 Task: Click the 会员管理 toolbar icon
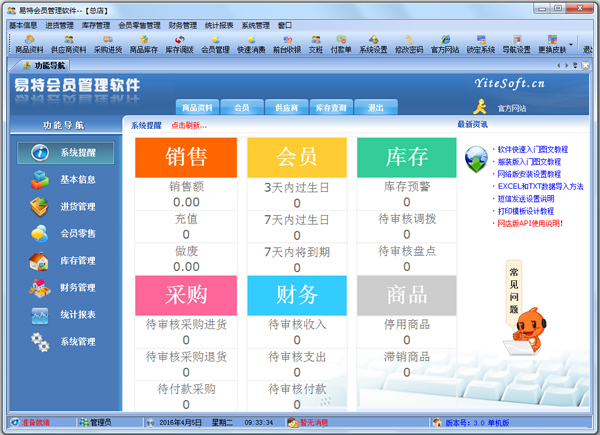pyautogui.click(x=215, y=44)
